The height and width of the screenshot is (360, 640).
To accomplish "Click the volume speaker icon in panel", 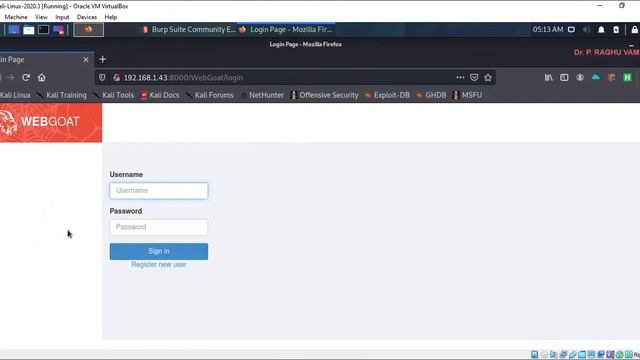I will tap(586, 29).
